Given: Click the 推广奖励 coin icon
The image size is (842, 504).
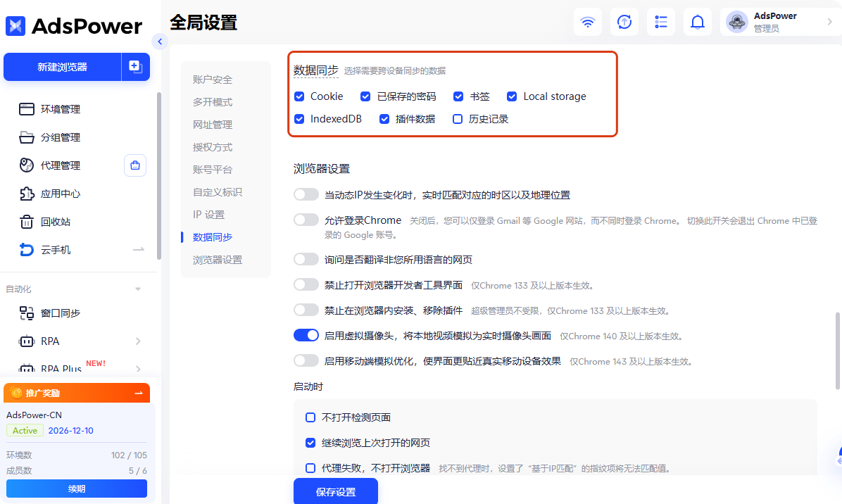Looking at the screenshot, I should [16, 393].
